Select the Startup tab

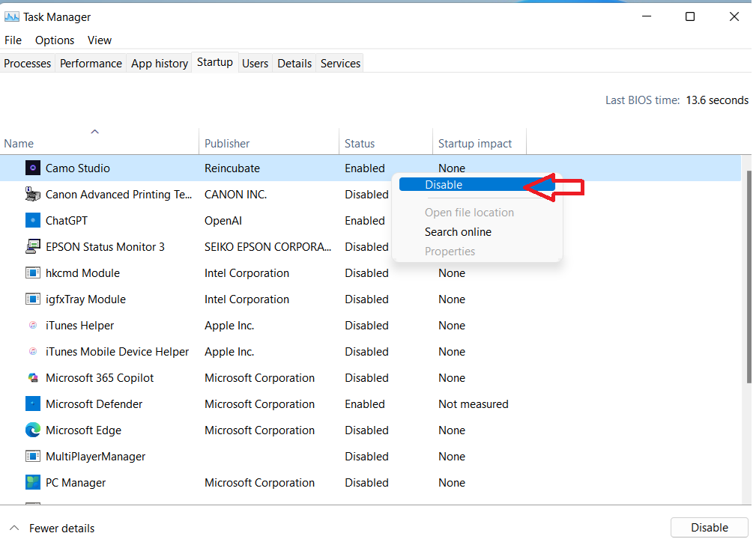(215, 62)
